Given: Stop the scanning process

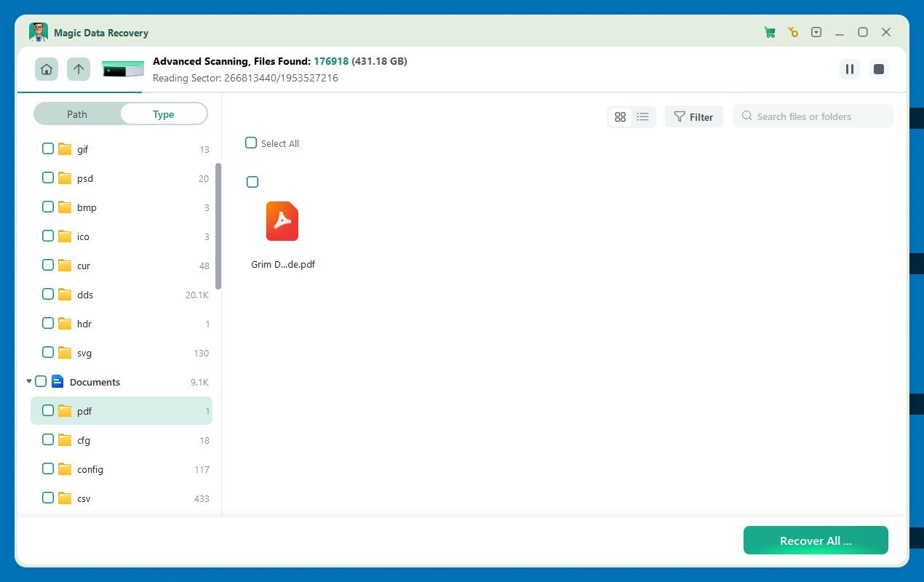Looking at the screenshot, I should 879,69.
